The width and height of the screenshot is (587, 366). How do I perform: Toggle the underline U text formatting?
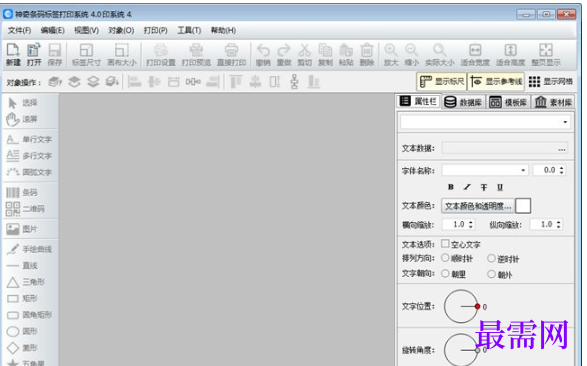[500, 187]
